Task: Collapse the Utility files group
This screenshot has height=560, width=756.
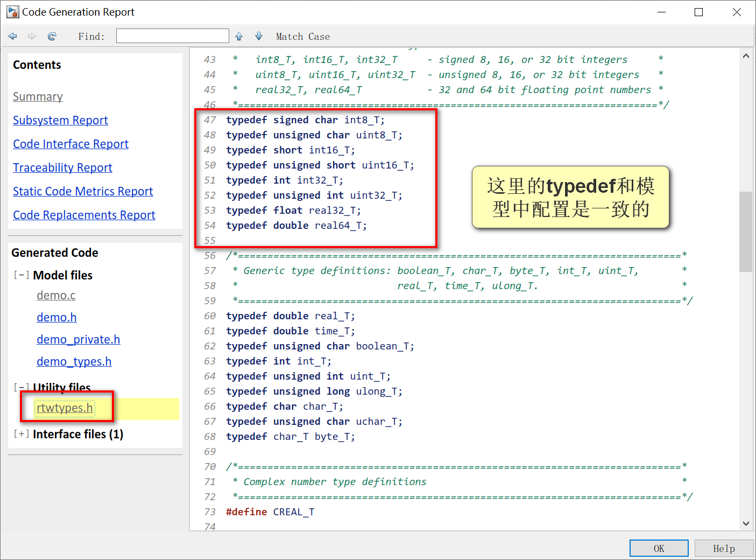Action: tap(22, 387)
